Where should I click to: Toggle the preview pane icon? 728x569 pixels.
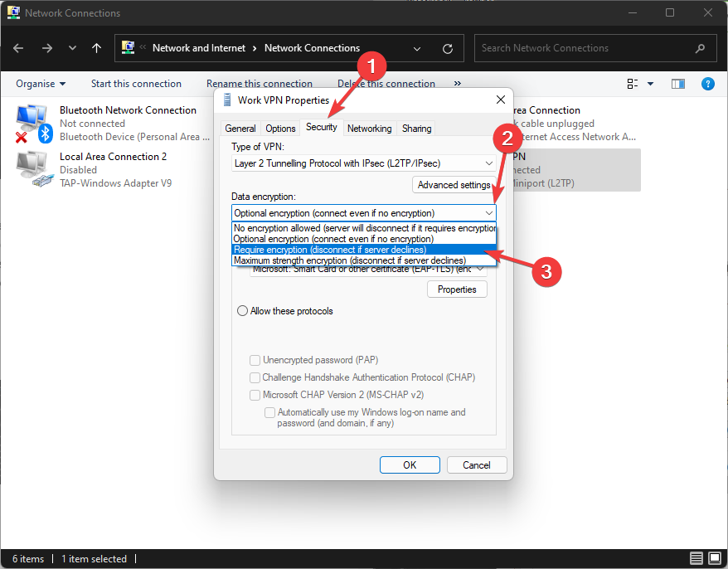point(678,84)
